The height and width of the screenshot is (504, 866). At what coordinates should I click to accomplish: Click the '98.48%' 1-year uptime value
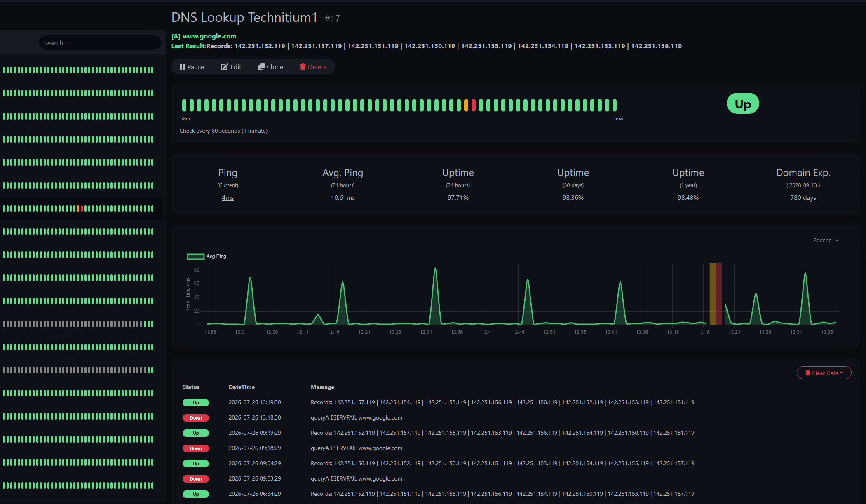688,198
